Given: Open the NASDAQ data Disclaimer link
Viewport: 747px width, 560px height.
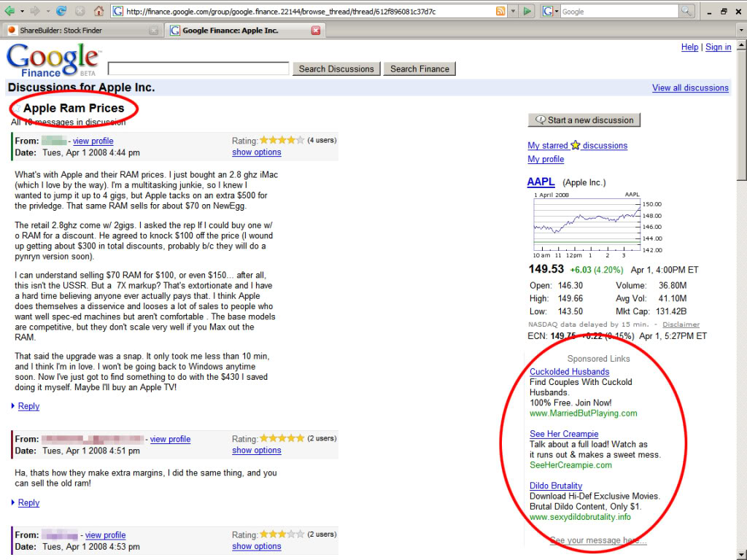Looking at the screenshot, I should click(x=681, y=324).
